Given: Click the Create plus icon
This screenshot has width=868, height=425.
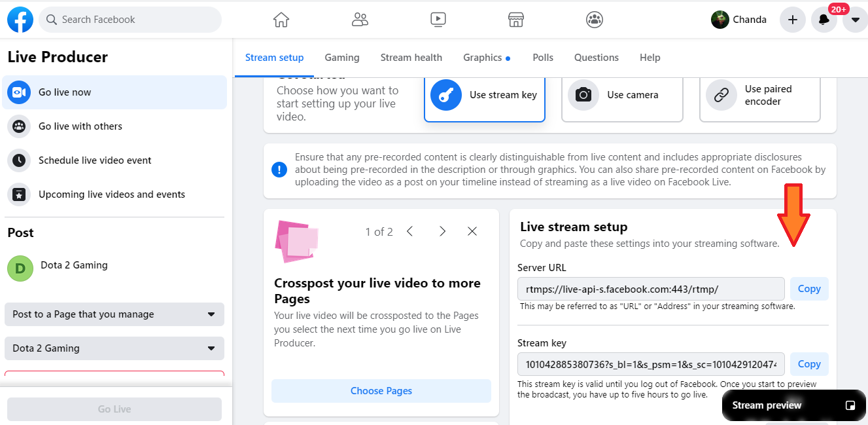Looking at the screenshot, I should (x=793, y=20).
